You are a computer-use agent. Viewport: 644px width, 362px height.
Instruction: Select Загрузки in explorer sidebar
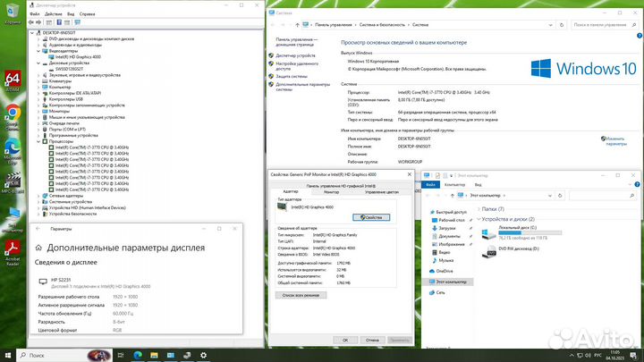tap(447, 228)
